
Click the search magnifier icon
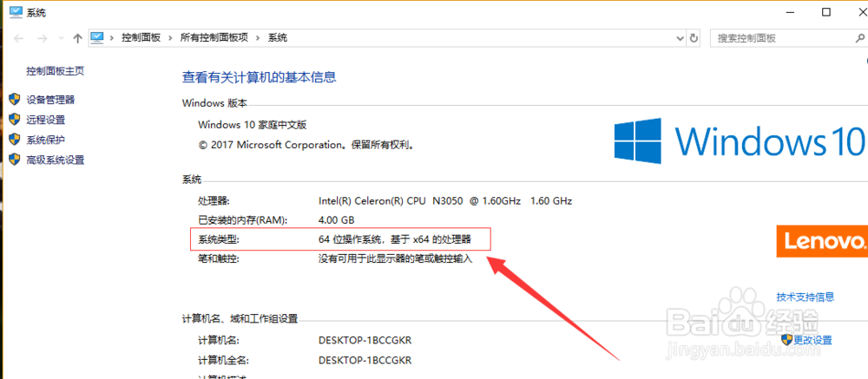click(859, 38)
